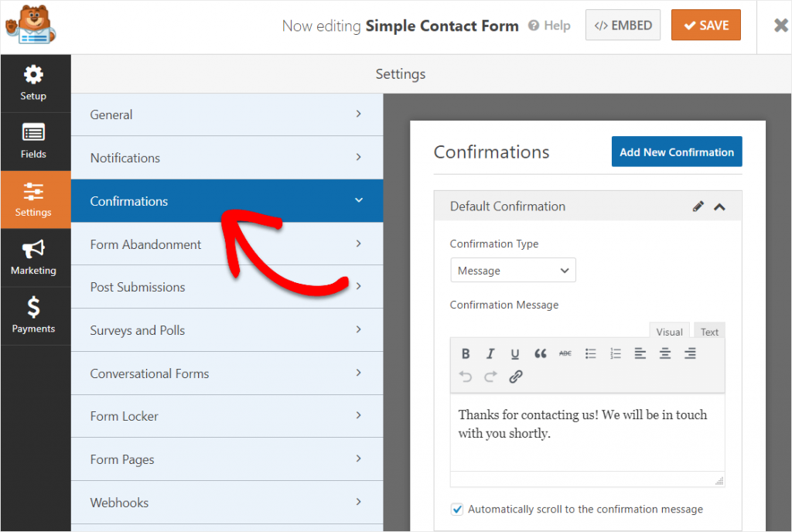Save the Simple Contact Form
This screenshot has width=792, height=532.
coord(705,25)
